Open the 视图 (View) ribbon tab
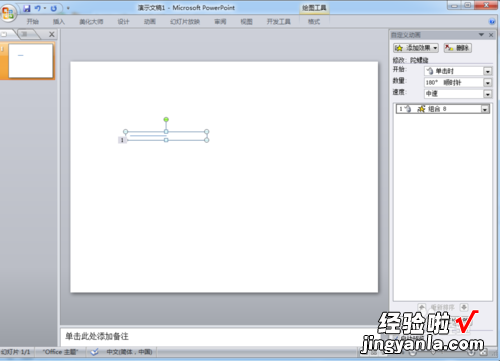This screenshot has width=500, height=361. coord(246,22)
